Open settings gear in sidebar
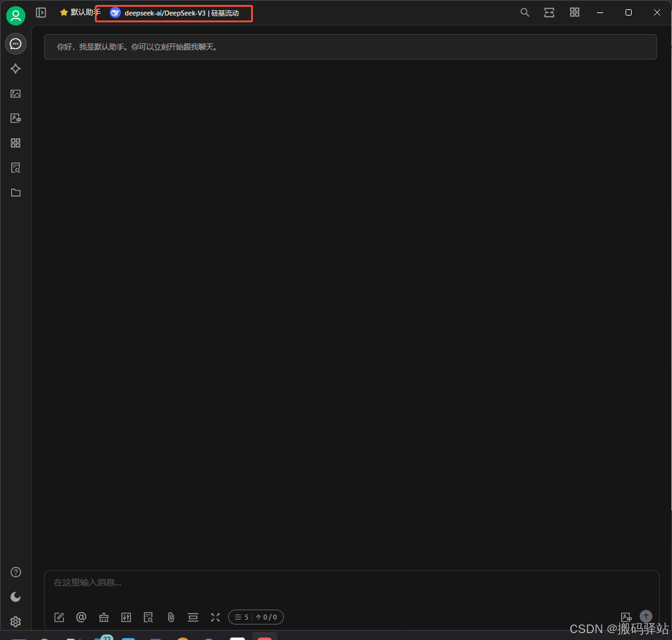Screen dimensions: 672x640 [16, 621]
